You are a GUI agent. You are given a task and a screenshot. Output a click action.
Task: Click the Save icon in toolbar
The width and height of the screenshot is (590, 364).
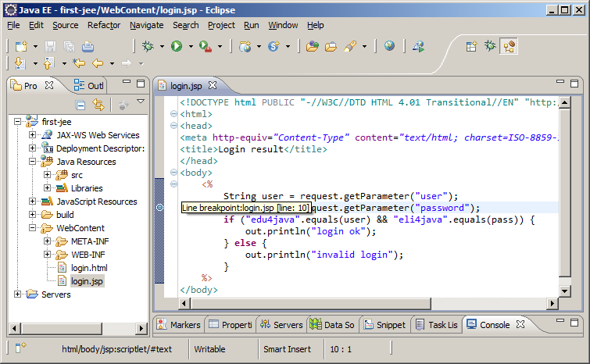pos(50,47)
